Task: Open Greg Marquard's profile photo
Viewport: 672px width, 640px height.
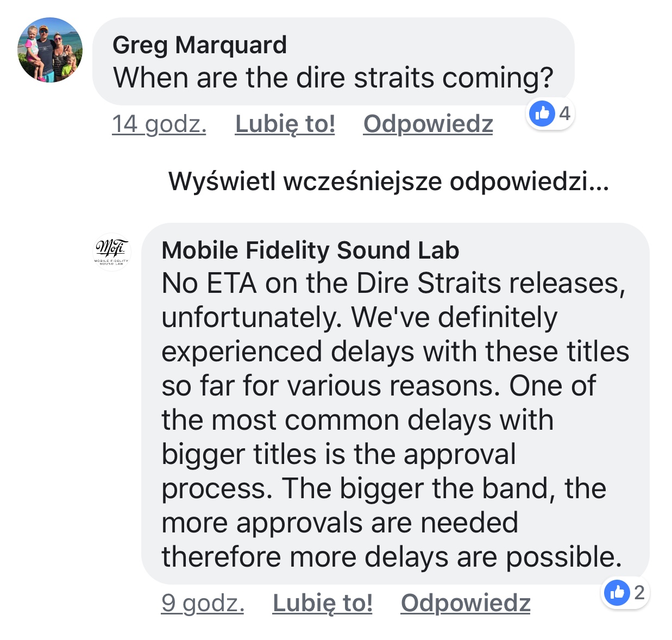Action: coord(50,50)
